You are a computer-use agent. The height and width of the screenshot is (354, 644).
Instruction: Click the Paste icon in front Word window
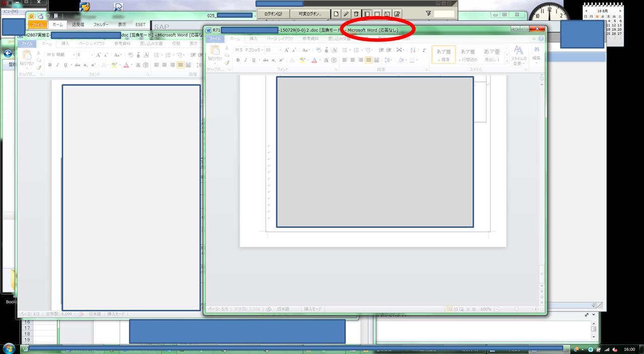(x=215, y=50)
